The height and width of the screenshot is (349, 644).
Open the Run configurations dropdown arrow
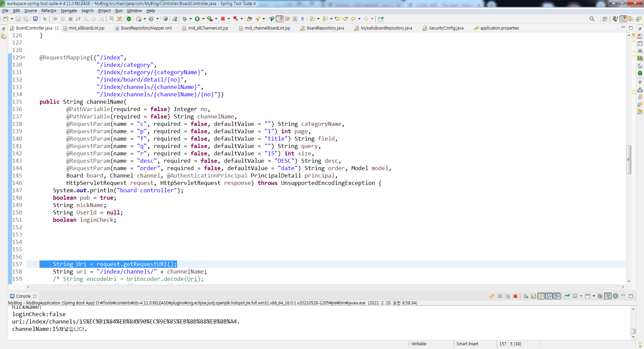(x=203, y=19)
